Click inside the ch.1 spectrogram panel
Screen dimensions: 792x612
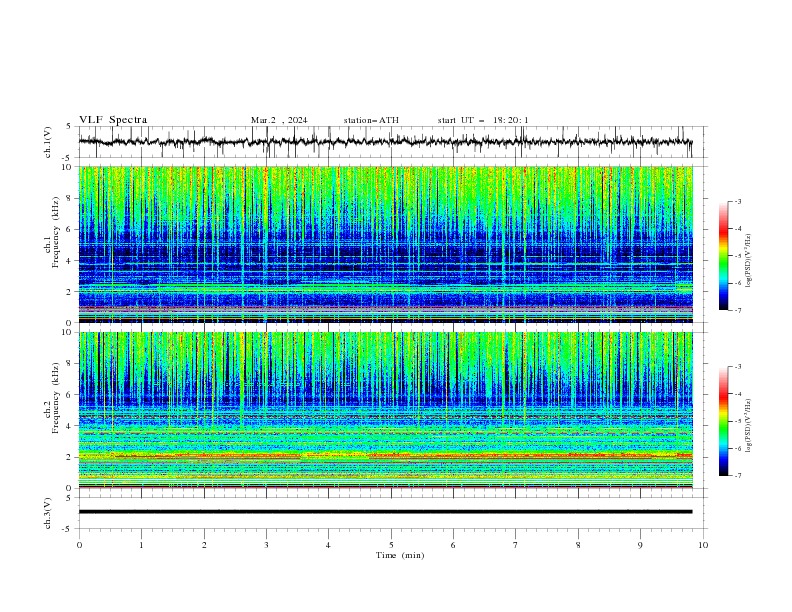point(385,244)
